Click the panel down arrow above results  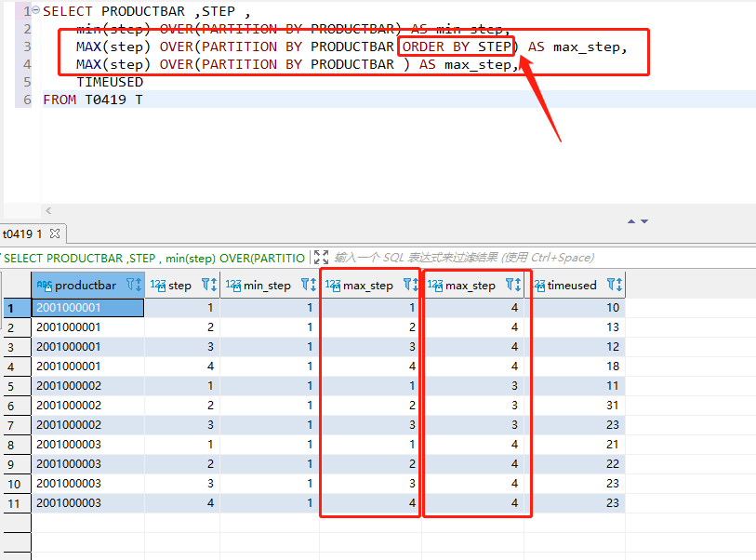click(644, 221)
